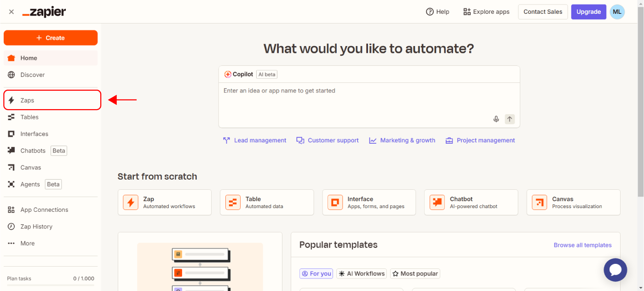Go to Tables in sidebar
This screenshot has height=291, width=644.
tap(29, 117)
